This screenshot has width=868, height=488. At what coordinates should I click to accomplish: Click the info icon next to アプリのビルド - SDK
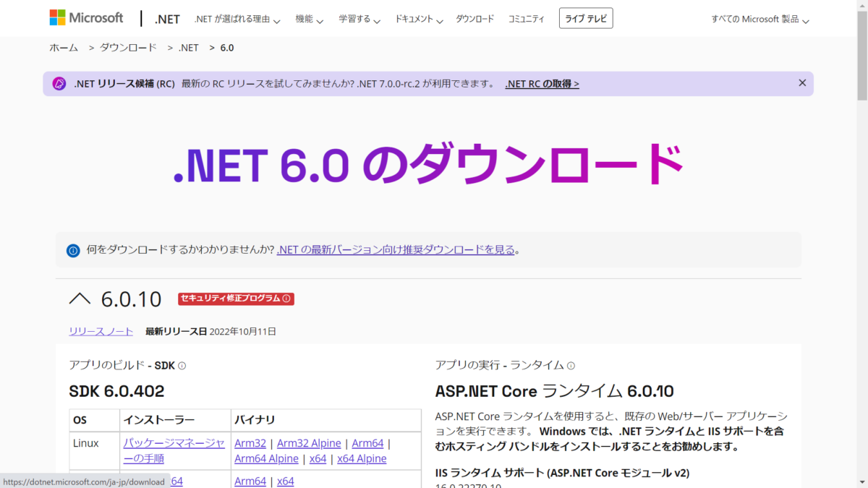pyautogui.click(x=182, y=365)
